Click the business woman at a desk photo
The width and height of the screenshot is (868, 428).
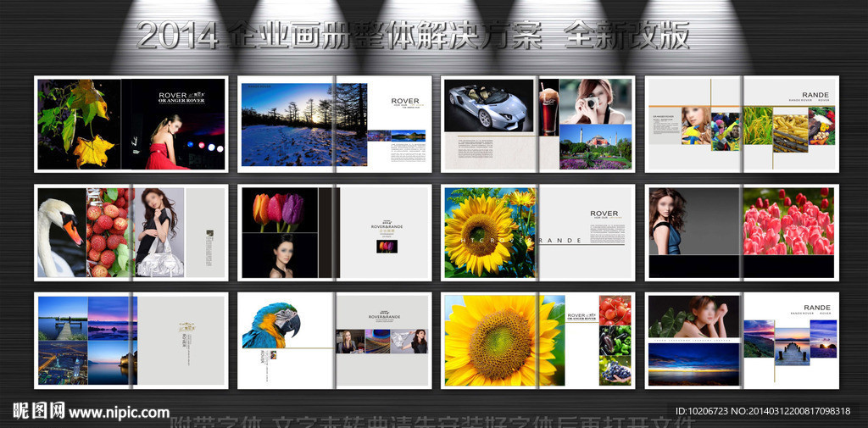[x=350, y=341]
